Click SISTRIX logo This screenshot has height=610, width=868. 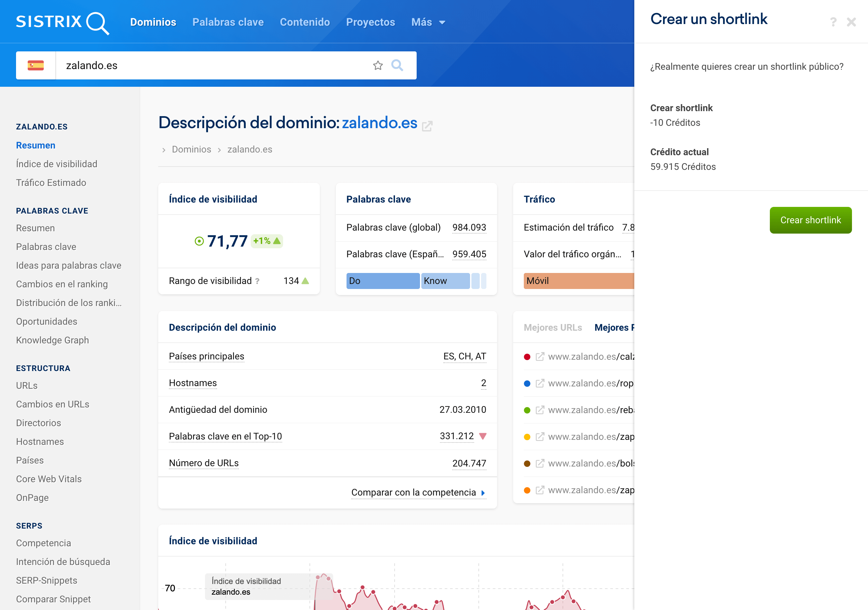coord(62,23)
